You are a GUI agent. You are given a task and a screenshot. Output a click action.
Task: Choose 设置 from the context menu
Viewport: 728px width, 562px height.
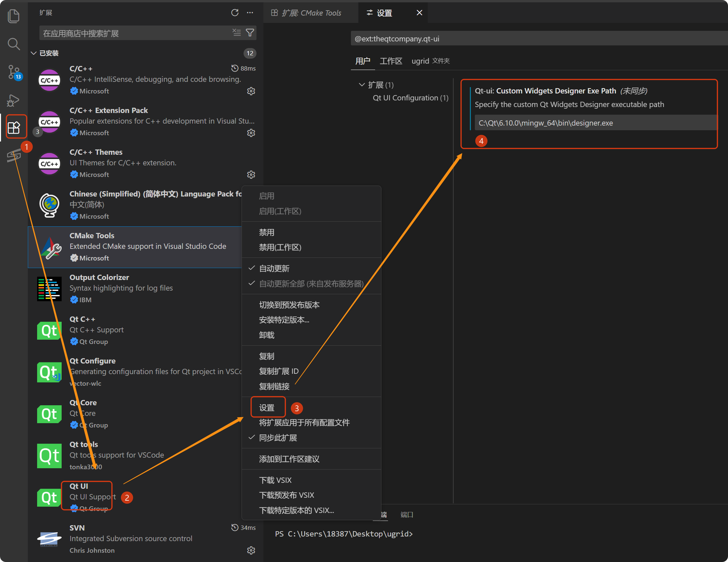[x=267, y=407]
